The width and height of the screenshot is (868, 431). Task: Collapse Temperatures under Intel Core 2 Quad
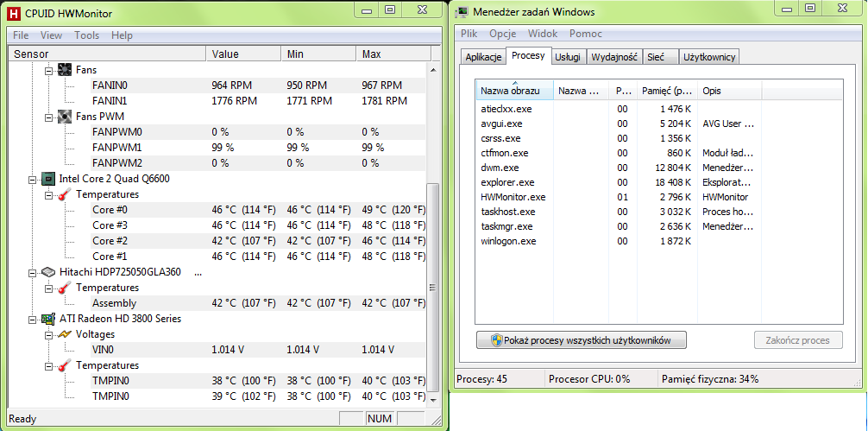tap(48, 194)
